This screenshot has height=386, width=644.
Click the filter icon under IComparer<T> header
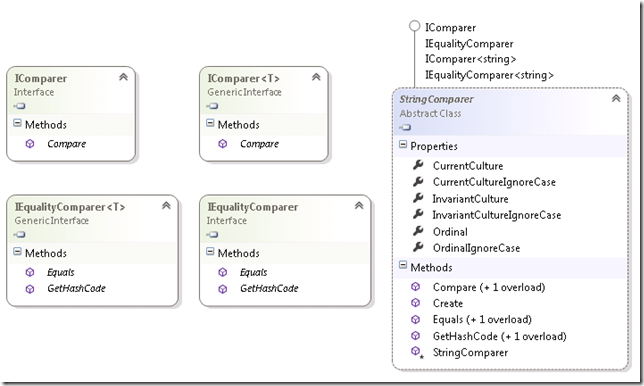212,106
